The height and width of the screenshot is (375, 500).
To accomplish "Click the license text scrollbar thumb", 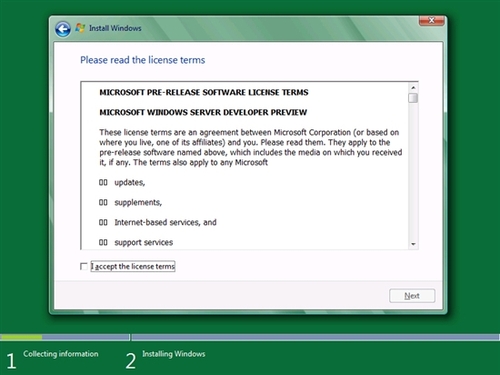I will (x=413, y=98).
